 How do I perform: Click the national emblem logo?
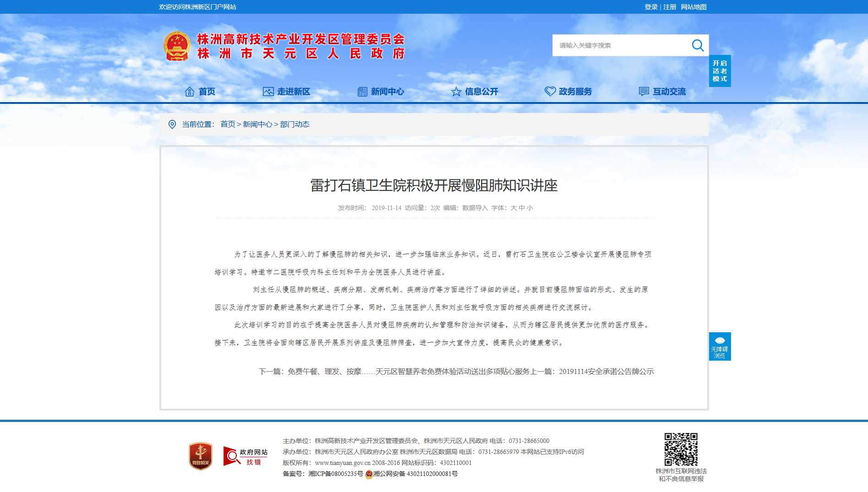(177, 46)
